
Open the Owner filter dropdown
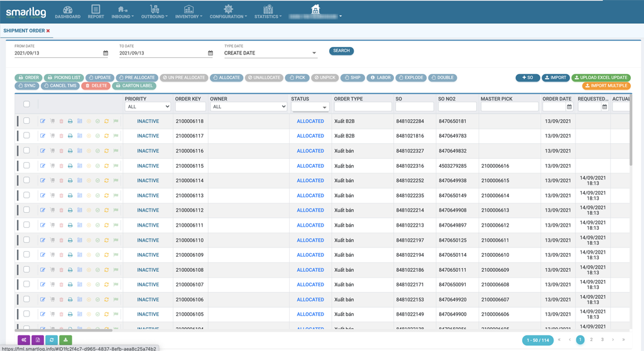248,107
